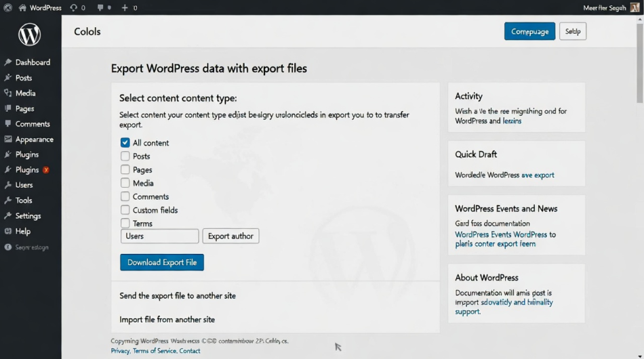Check the Media checkbox

click(125, 183)
